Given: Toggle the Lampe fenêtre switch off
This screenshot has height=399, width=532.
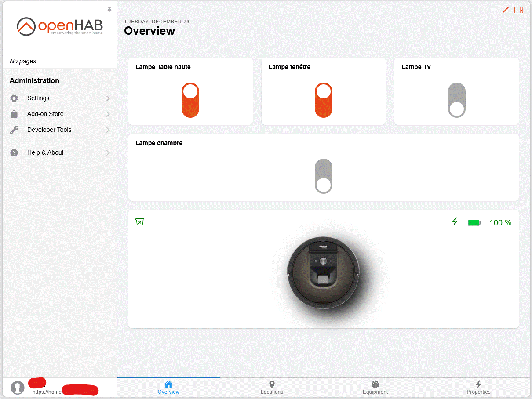Looking at the screenshot, I should (x=324, y=100).
